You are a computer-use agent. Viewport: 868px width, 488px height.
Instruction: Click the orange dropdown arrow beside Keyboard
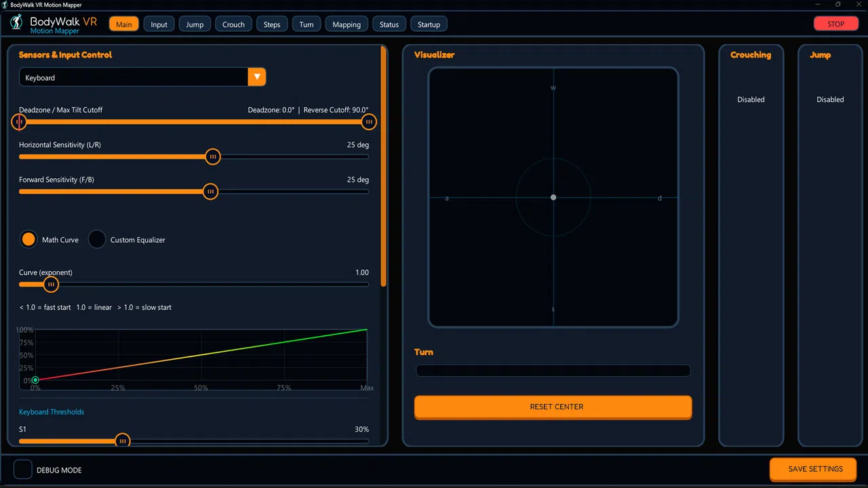point(257,77)
